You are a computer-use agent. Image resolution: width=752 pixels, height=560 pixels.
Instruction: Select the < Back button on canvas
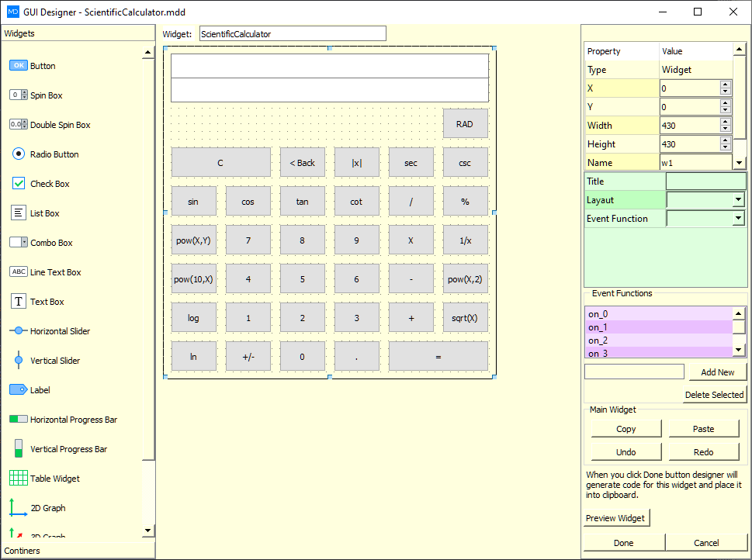(302, 163)
